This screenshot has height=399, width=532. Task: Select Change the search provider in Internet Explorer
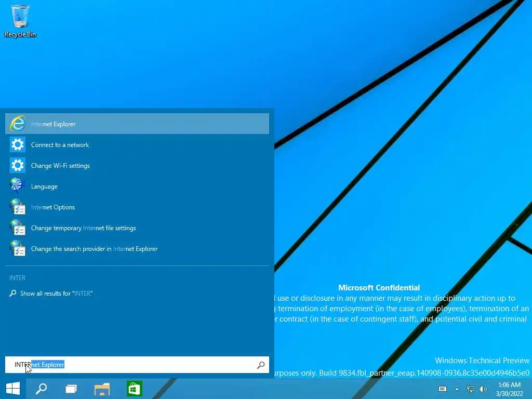(x=137, y=249)
